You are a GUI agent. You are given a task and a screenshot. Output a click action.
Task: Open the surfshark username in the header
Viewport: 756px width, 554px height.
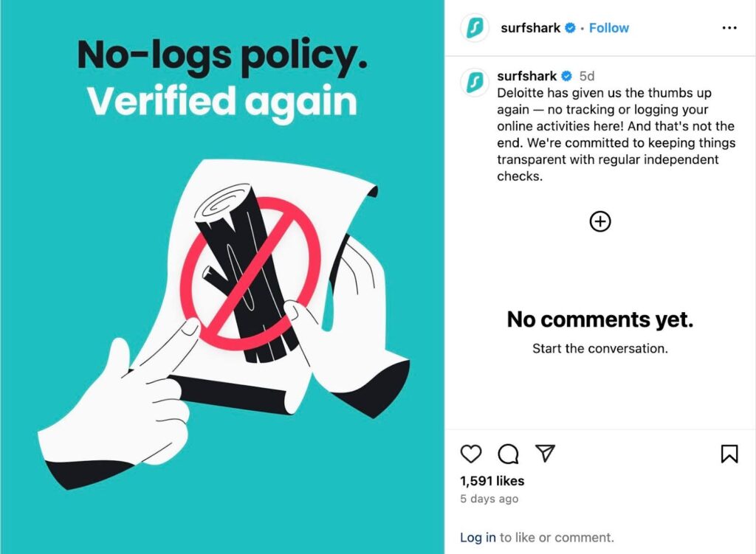pos(530,28)
